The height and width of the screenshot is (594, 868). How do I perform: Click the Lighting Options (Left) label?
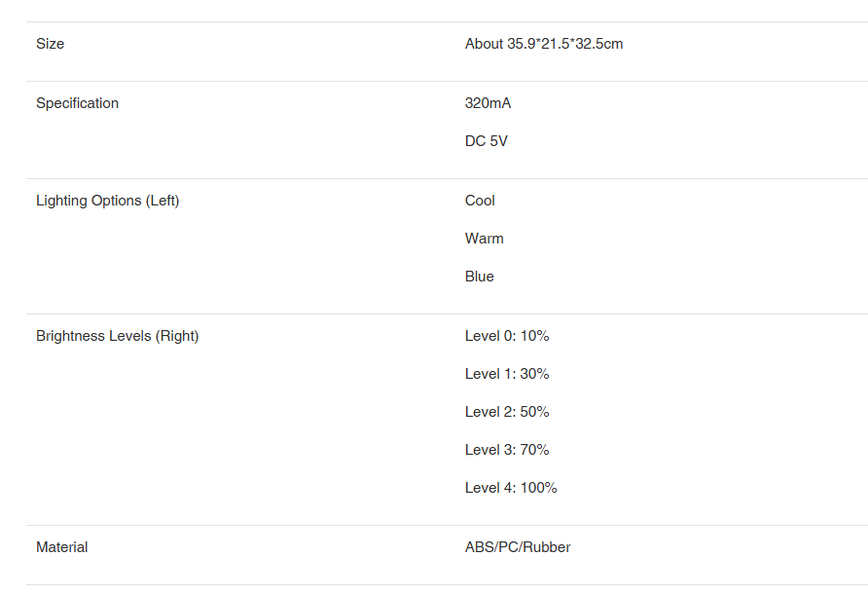tap(107, 201)
